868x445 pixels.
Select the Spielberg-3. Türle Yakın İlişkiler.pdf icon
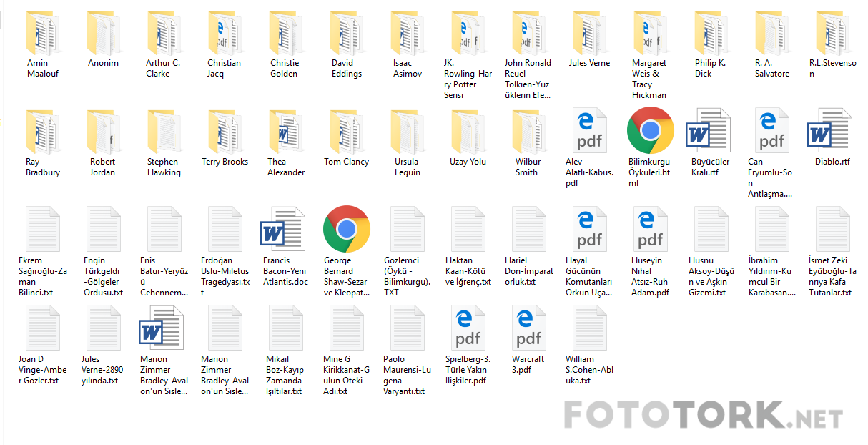point(468,328)
